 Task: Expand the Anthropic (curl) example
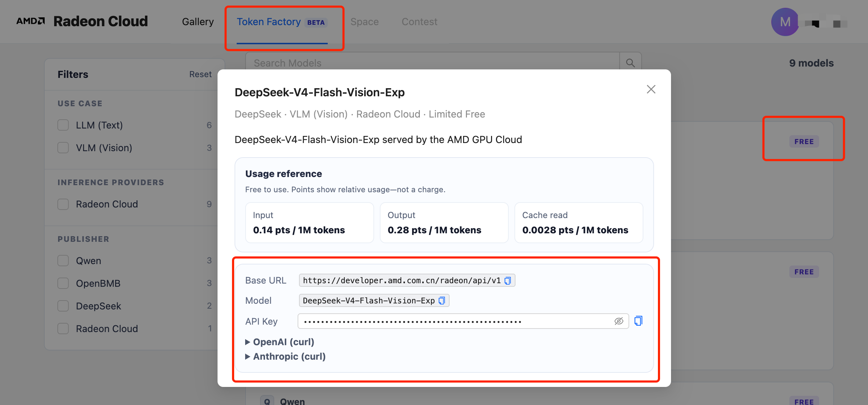286,356
